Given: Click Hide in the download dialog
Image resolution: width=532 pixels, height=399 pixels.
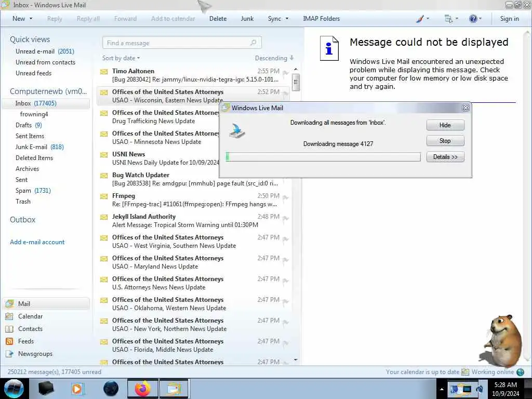Looking at the screenshot, I should (x=445, y=125).
